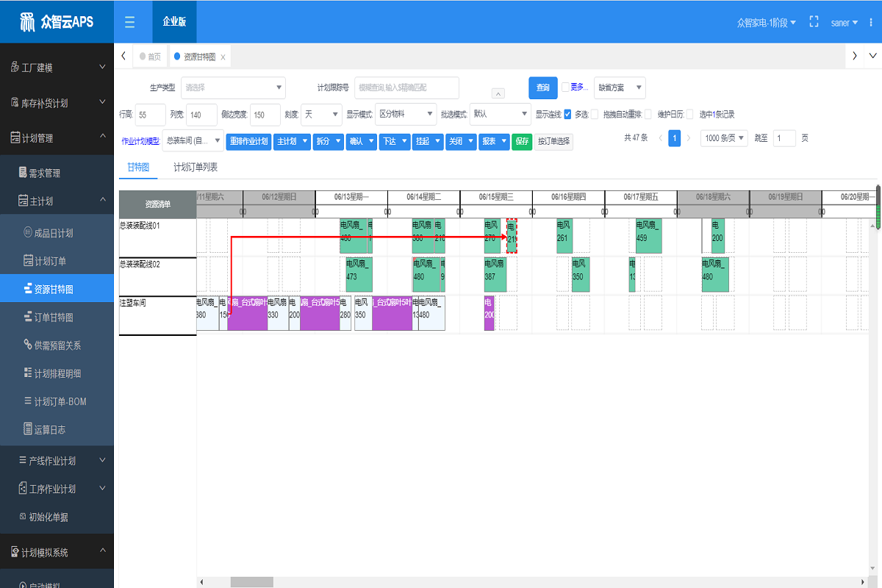
Task: Expand the 工厂建模 sidebar section
Action: pos(57,68)
